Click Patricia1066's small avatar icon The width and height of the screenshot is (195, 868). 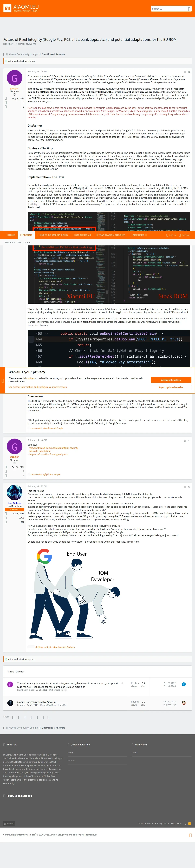point(184,684)
